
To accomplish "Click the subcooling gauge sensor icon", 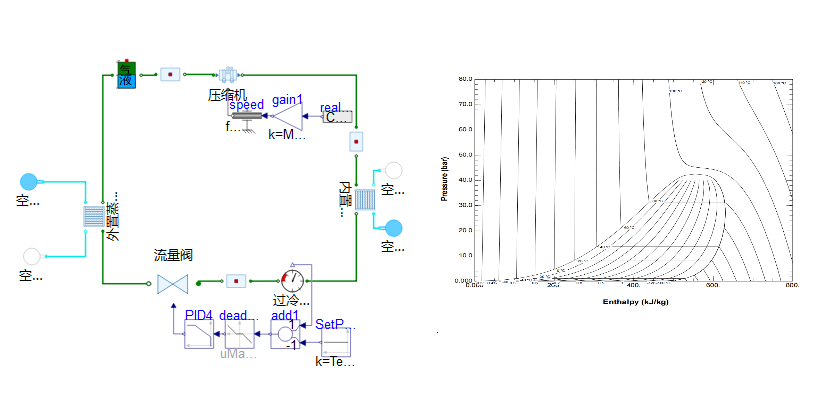I will point(292,280).
